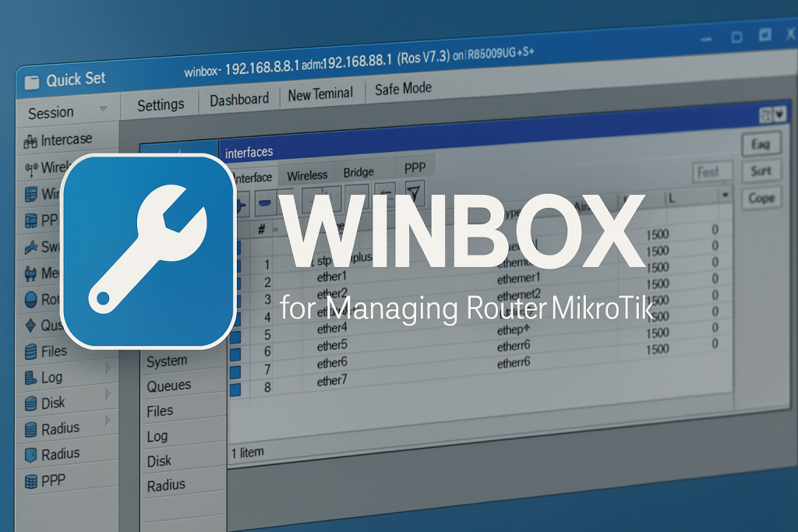
Task: Click the ethemer1 type cell
Action: (x=518, y=279)
